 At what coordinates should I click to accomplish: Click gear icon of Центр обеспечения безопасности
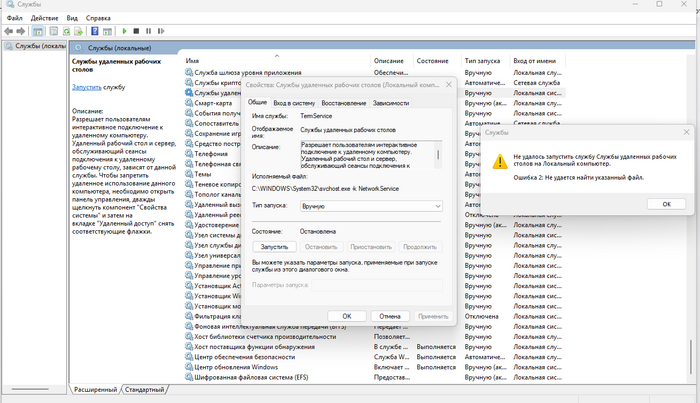click(x=189, y=357)
